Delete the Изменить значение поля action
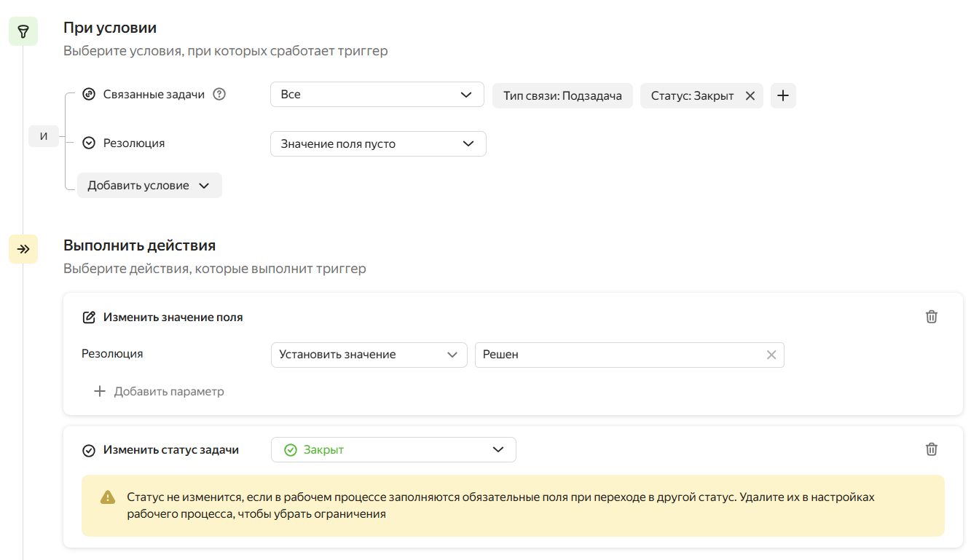This screenshot has width=979, height=560. [x=931, y=317]
